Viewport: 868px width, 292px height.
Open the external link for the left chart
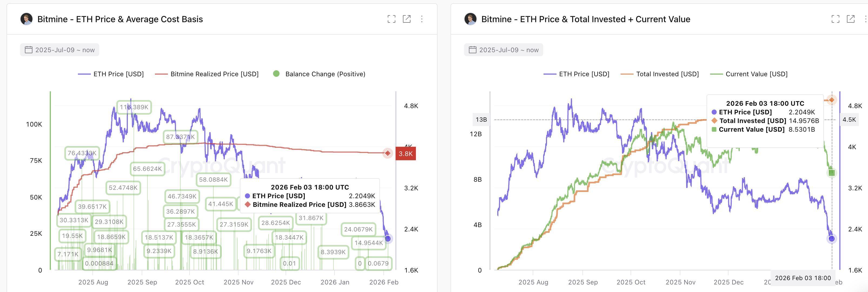[407, 19]
